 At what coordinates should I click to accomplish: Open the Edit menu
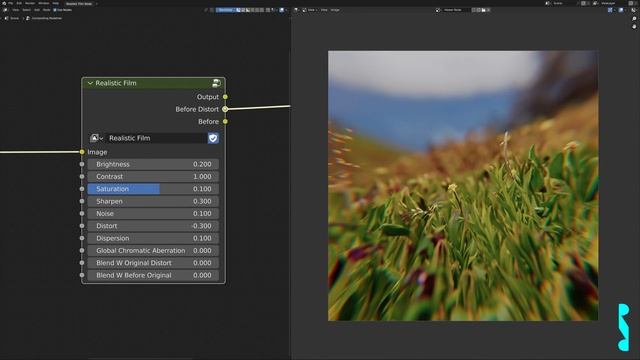click(x=19, y=3)
